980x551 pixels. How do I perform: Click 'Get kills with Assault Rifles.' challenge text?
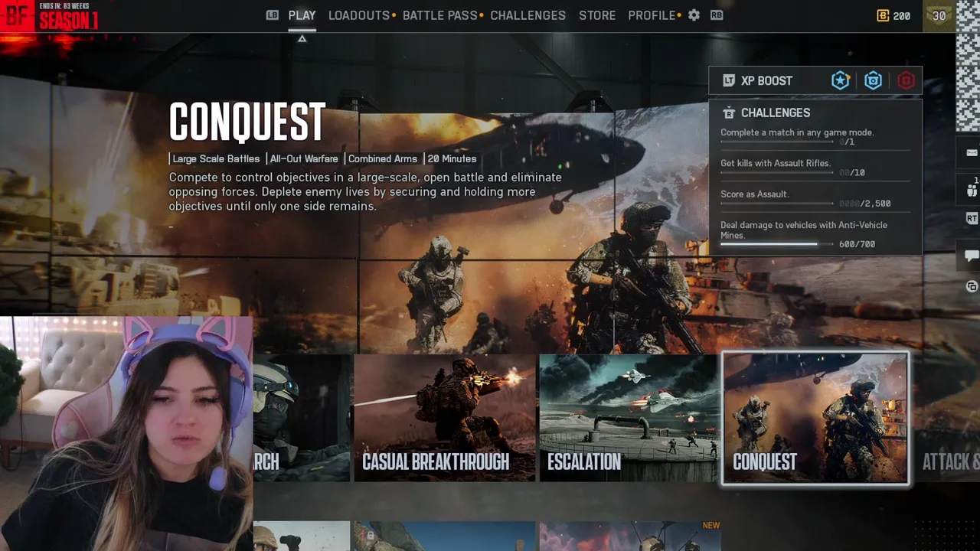coord(776,163)
